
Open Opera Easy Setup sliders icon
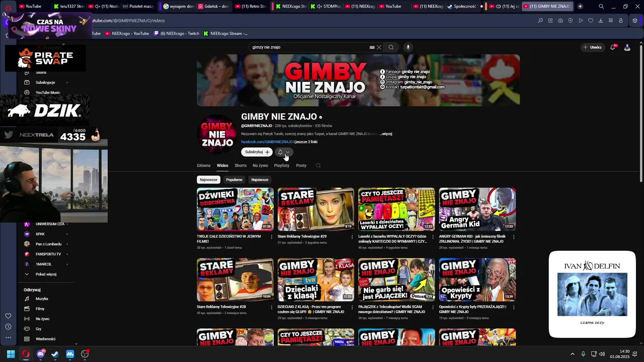[611, 21]
